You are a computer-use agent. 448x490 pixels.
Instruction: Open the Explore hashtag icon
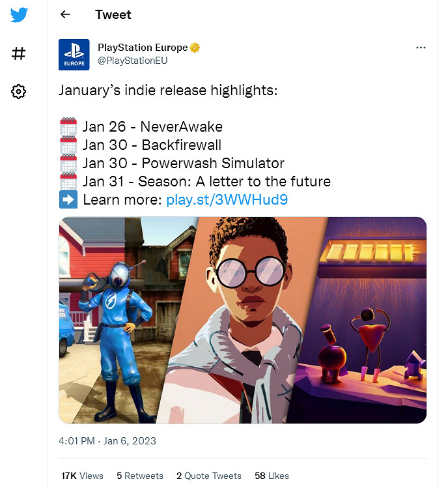point(19,53)
